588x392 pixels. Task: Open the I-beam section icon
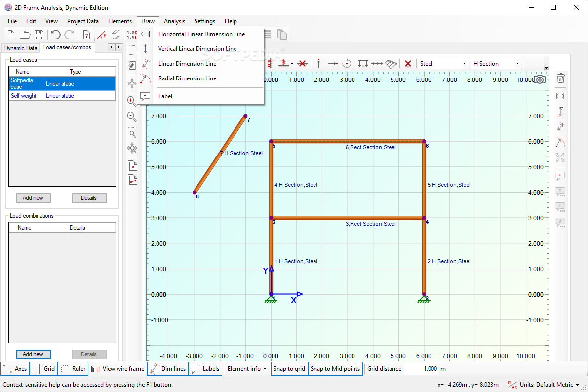tap(116, 35)
